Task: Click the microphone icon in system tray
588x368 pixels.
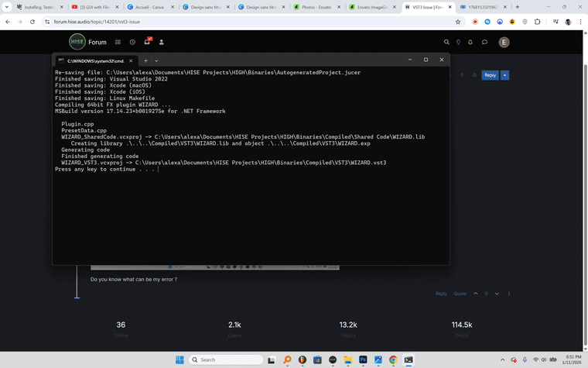Action: pyautogui.click(x=525, y=359)
